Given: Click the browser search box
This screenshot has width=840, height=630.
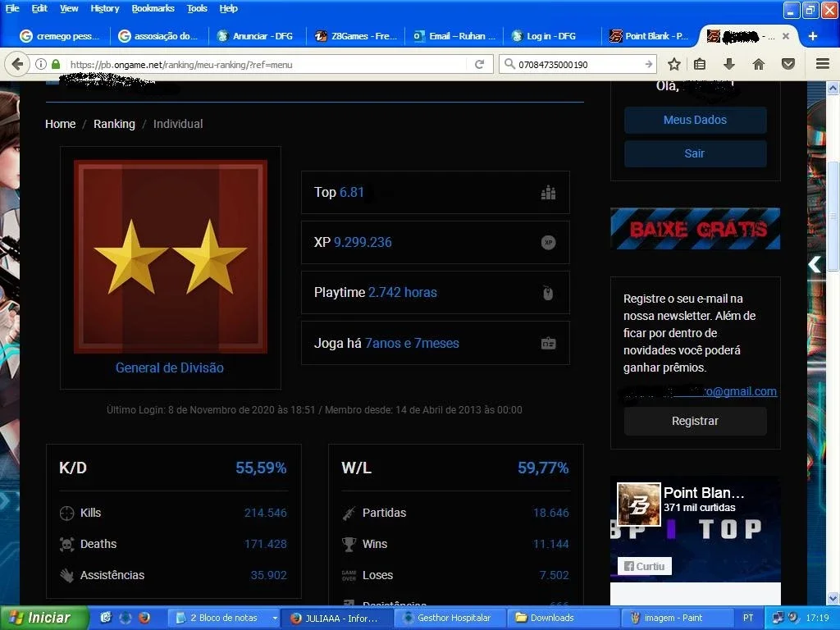Looking at the screenshot, I should [x=578, y=64].
